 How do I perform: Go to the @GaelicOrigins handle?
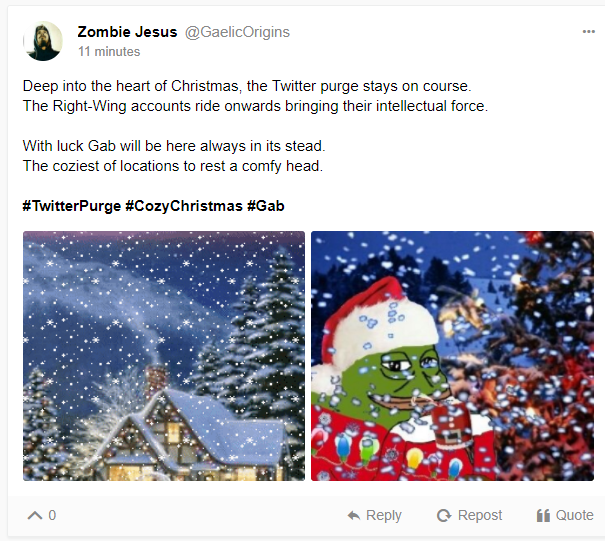[x=237, y=32]
